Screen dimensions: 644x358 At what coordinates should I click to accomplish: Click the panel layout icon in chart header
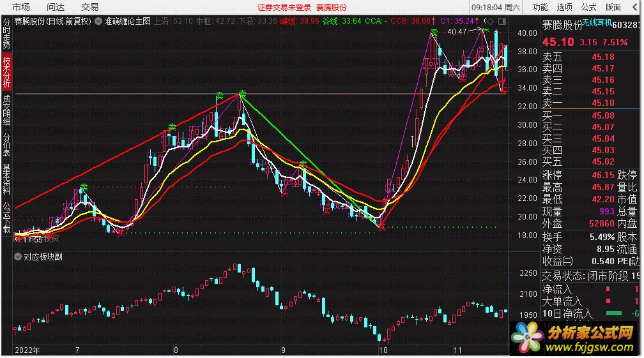pyautogui.click(x=502, y=21)
